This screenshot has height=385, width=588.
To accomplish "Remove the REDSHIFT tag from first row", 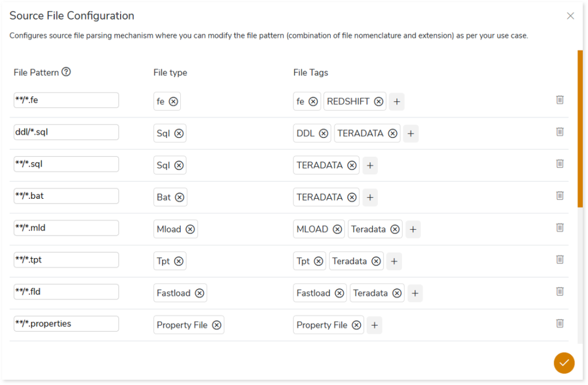I will point(378,101).
